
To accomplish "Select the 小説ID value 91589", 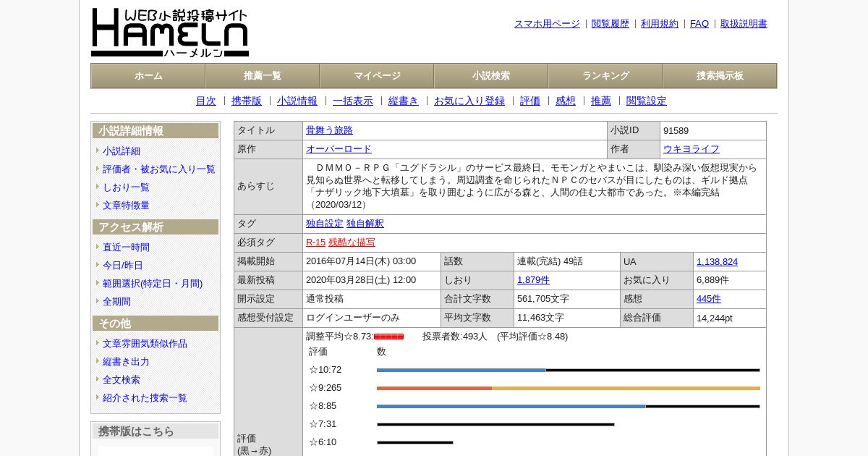I will [676, 131].
